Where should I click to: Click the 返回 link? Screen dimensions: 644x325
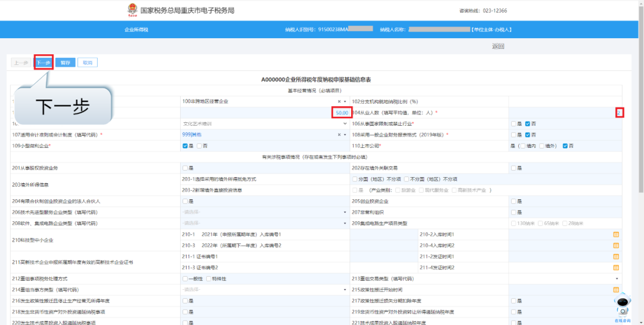(498, 47)
